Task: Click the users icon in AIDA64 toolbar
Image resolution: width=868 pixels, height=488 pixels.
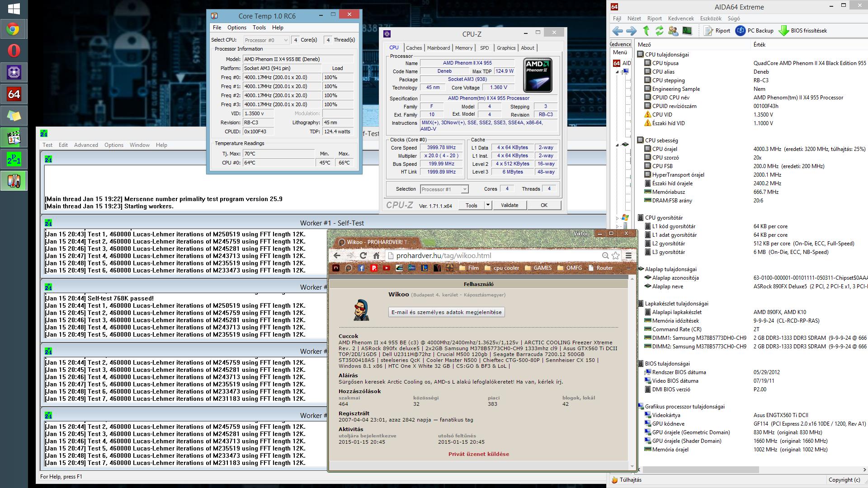Action: pos(673,31)
